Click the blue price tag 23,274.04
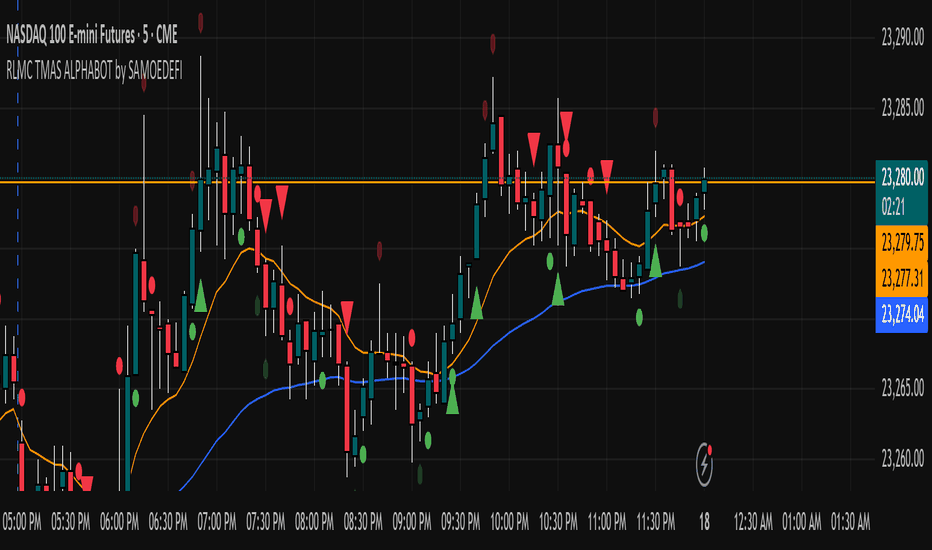 [x=902, y=315]
